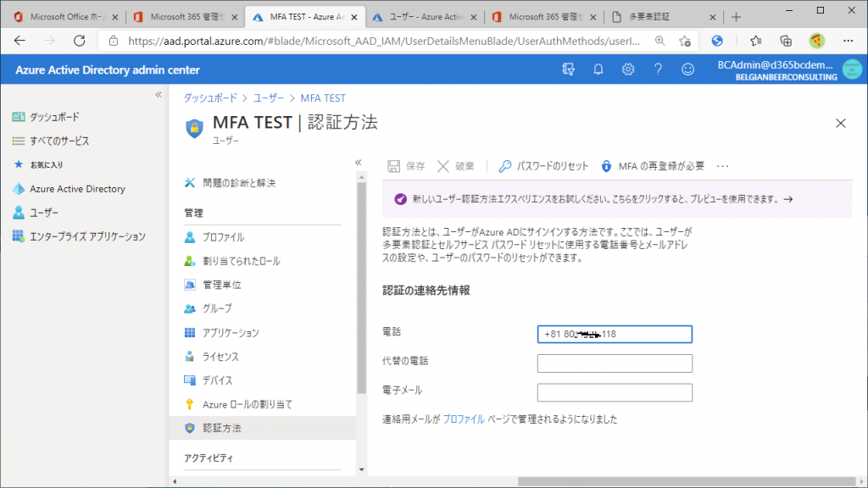Screen dimensions: 868x488
Task: Click the 電話 phone number field
Action: click(615, 334)
